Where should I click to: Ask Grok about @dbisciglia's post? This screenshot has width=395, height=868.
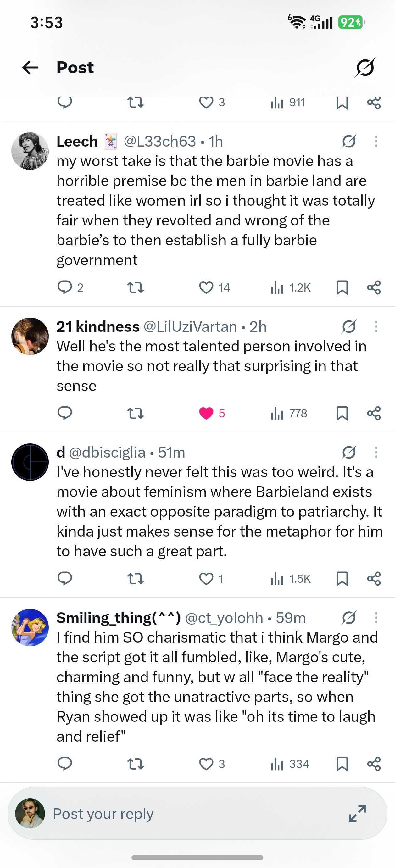(x=349, y=452)
